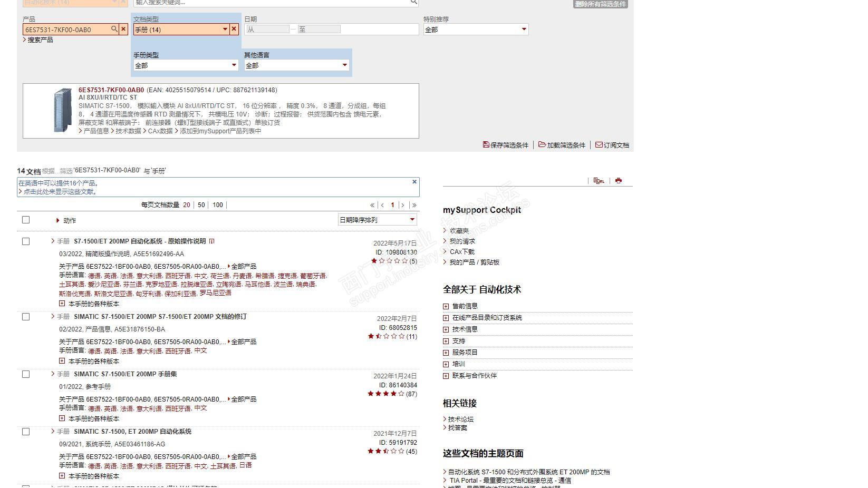The image size is (868, 488).
Task: Click the AI 8xU/I/RTD/TC ST module image
Action: pos(63,110)
